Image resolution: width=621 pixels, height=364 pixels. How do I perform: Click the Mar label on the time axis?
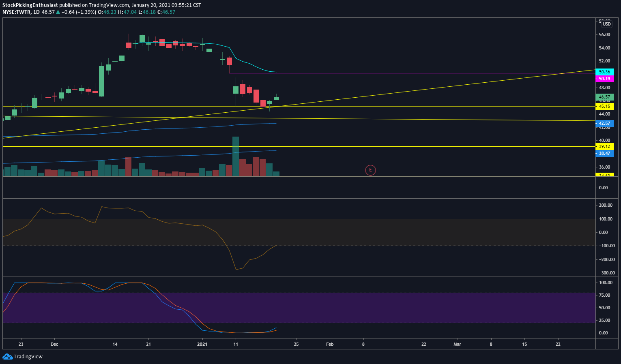[x=457, y=345]
